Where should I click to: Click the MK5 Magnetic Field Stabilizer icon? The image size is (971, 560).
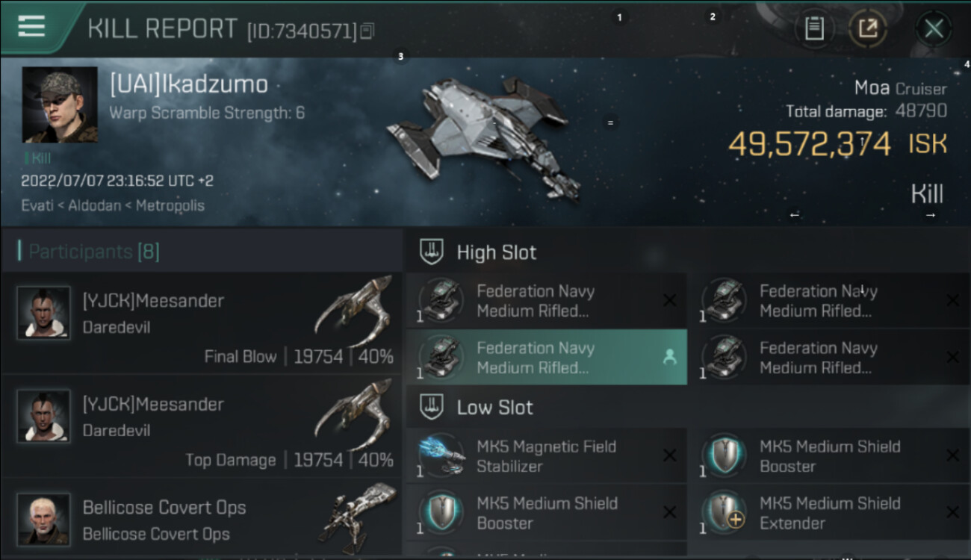click(x=442, y=455)
